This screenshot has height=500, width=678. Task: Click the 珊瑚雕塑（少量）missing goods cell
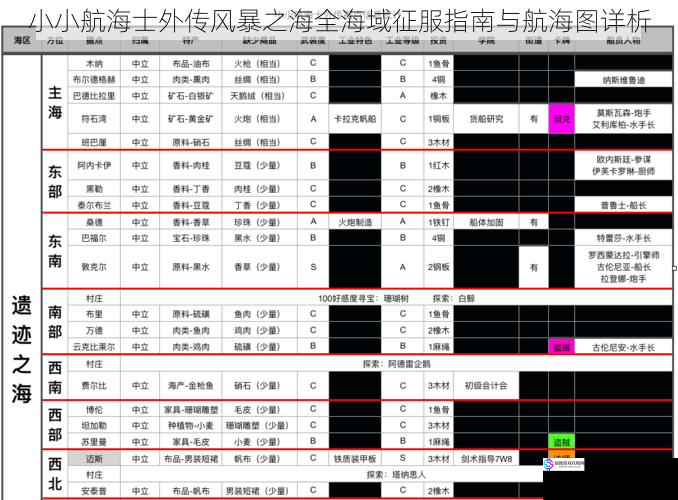[259, 426]
